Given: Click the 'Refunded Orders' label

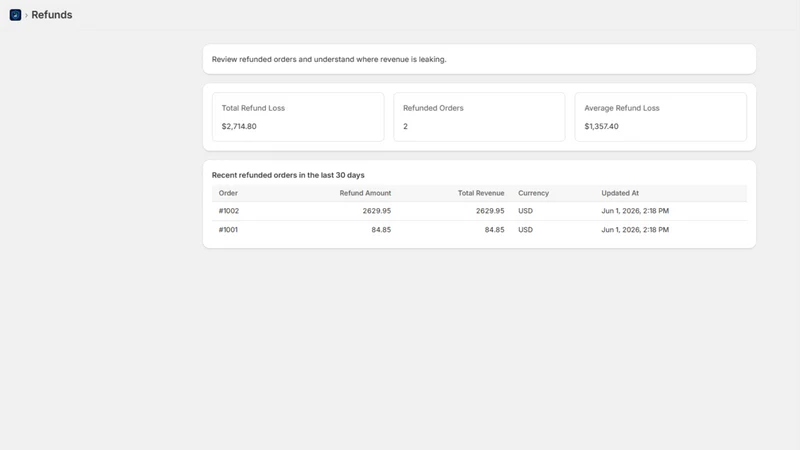Looking at the screenshot, I should coord(433,108).
